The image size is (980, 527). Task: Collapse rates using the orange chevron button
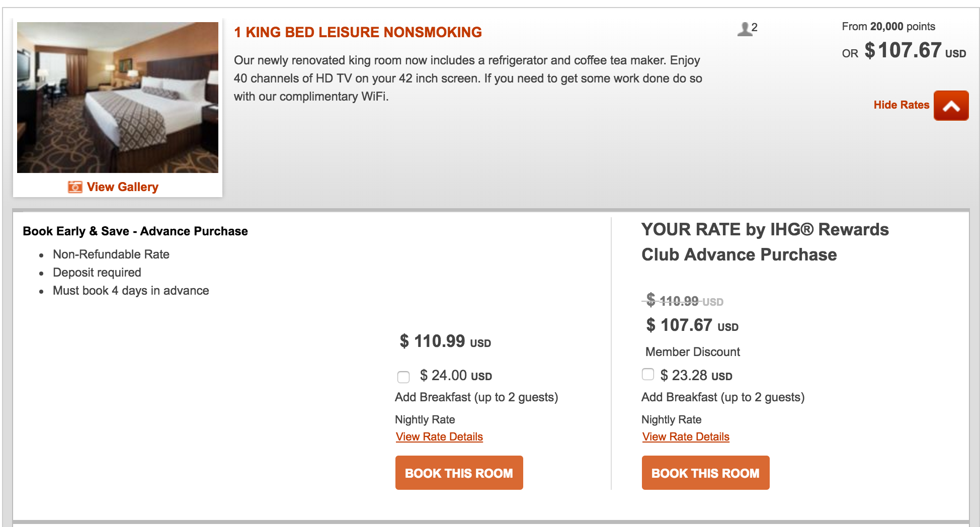[951, 106]
